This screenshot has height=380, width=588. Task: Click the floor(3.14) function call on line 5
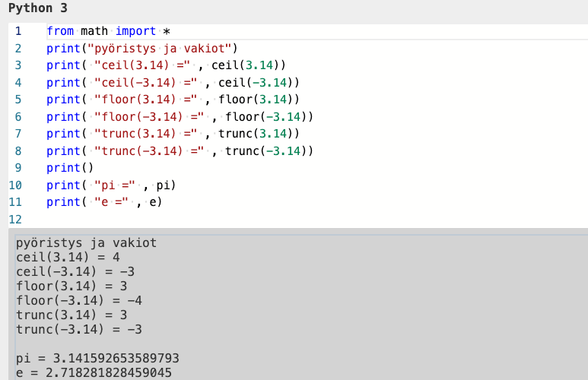pos(259,100)
